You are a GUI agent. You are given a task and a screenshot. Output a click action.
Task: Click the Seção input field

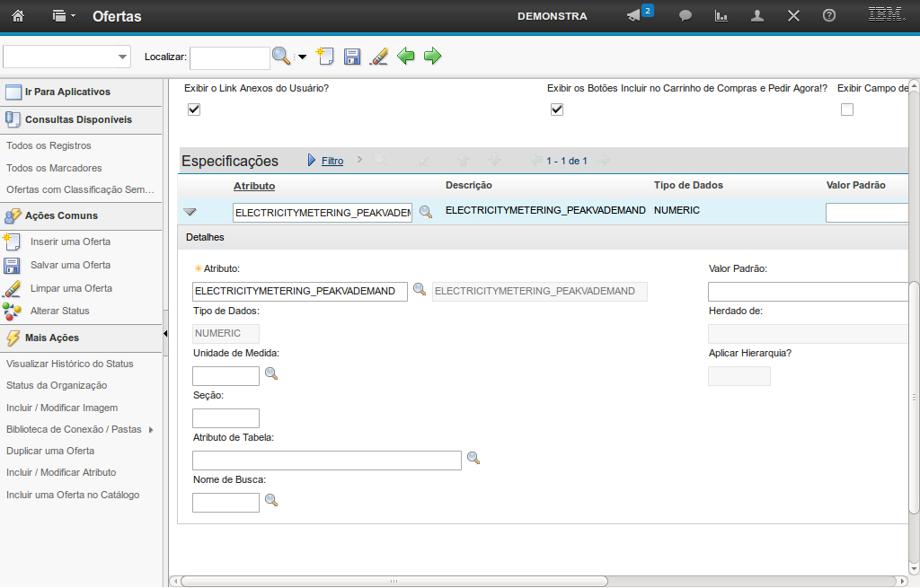226,418
